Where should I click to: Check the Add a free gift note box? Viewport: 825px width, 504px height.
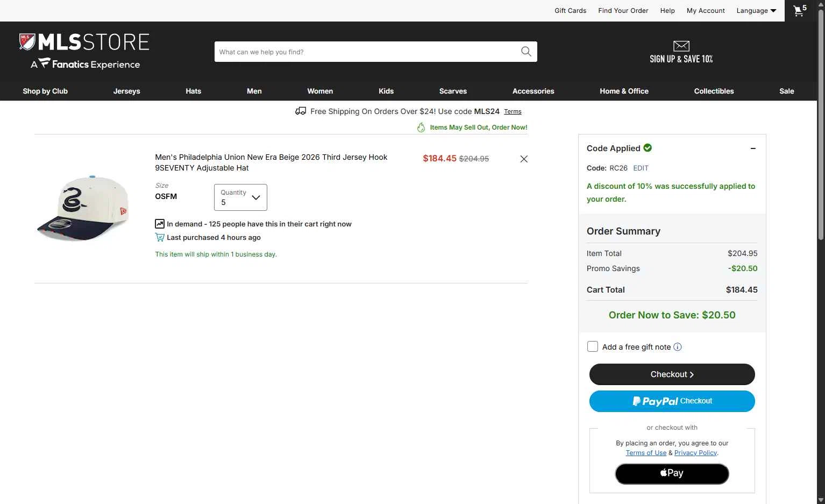pos(593,346)
